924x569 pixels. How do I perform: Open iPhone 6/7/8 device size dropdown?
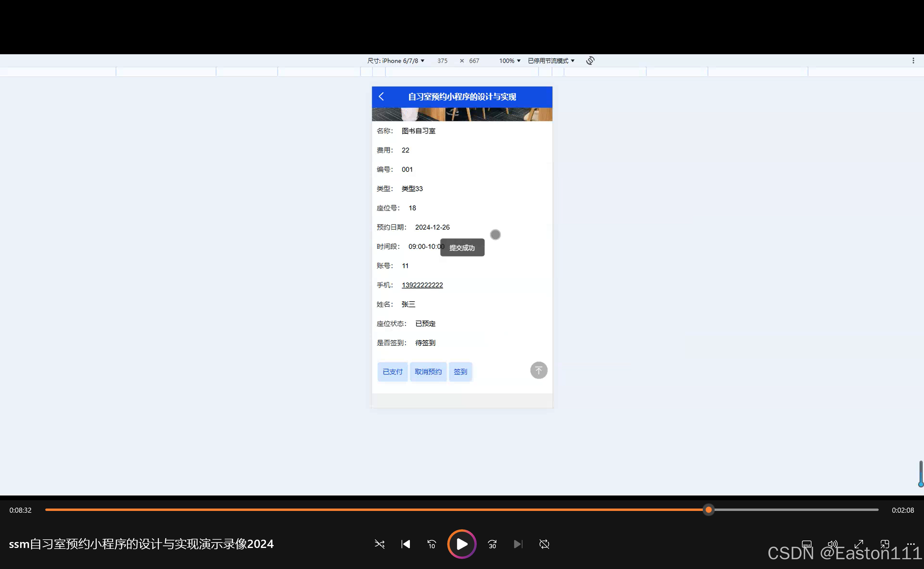[396, 60]
